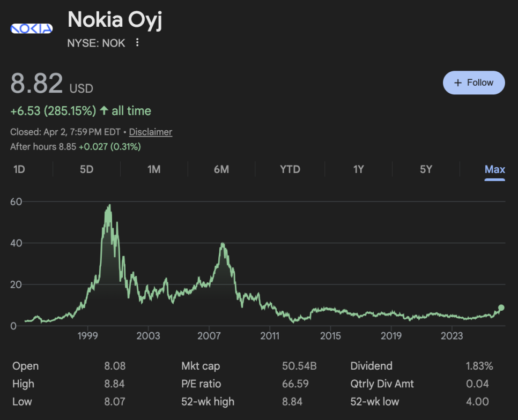Click the Follow button

click(x=473, y=82)
